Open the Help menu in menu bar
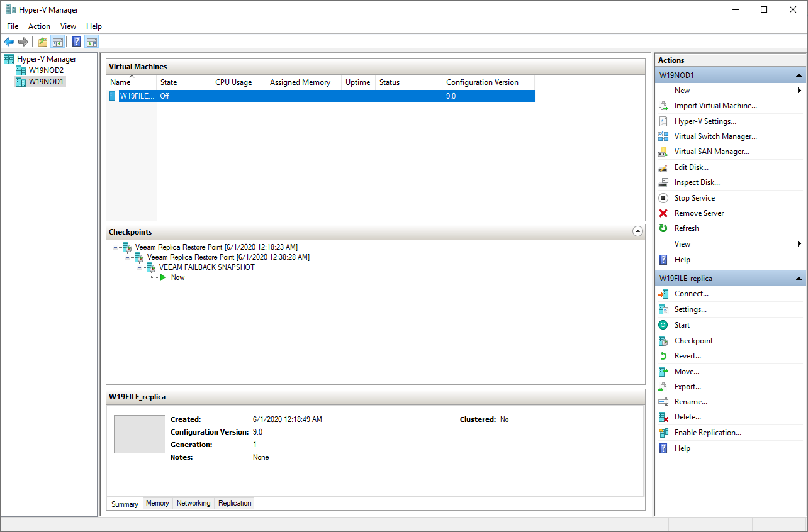 [x=94, y=26]
